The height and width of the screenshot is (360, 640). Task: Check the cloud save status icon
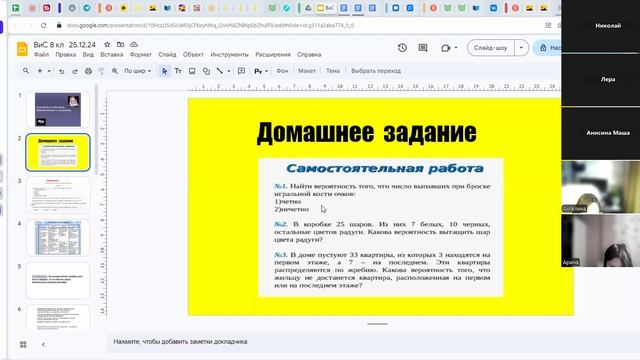(134, 44)
